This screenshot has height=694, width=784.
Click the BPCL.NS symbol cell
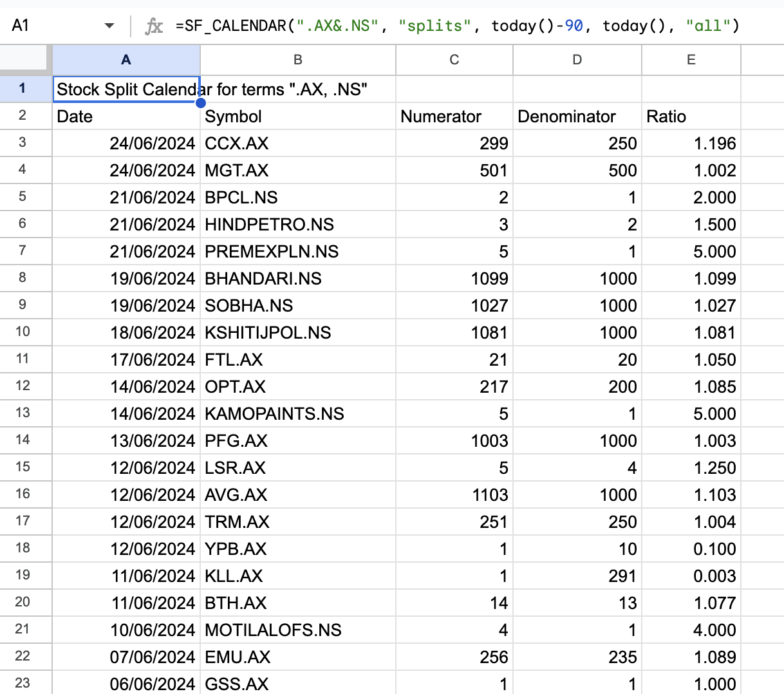pyautogui.click(x=298, y=198)
